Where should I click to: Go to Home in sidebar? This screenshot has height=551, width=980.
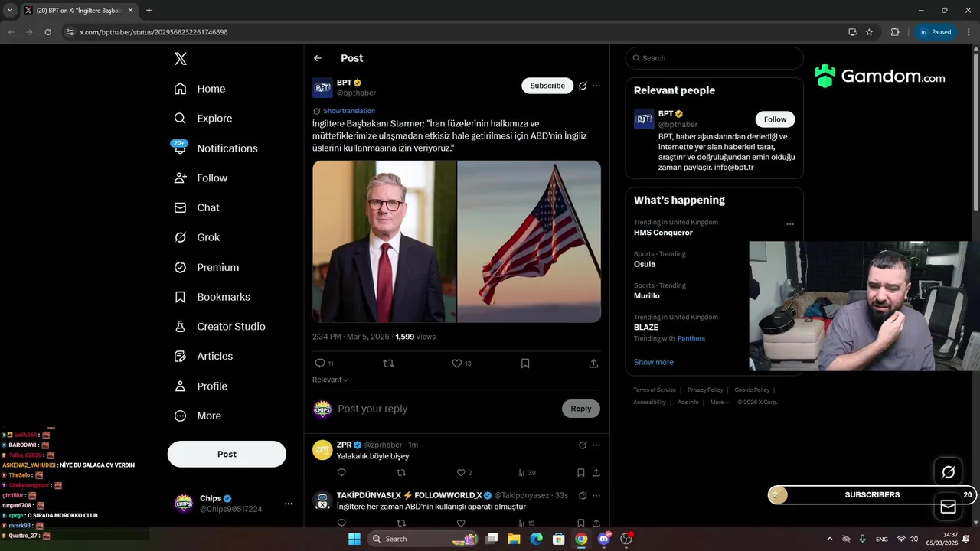[200, 89]
